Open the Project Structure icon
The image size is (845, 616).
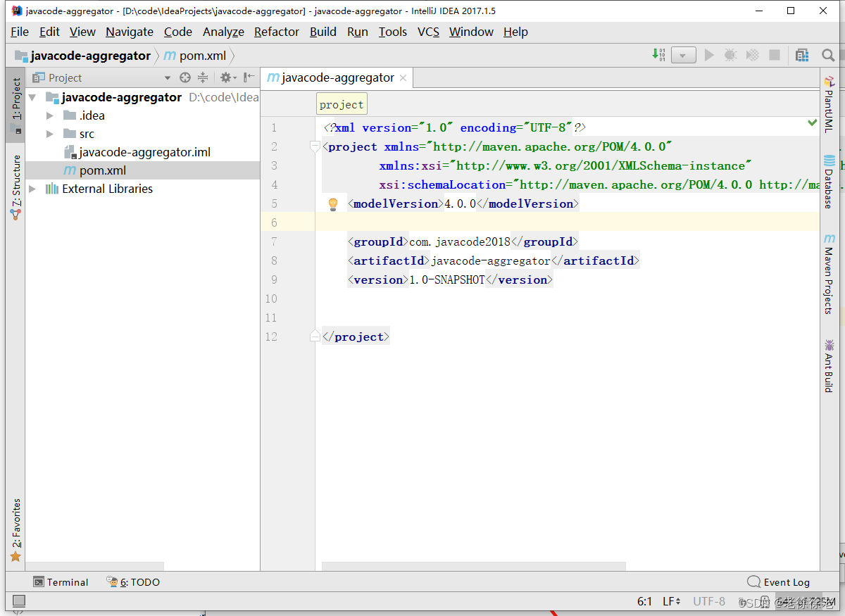pos(802,55)
